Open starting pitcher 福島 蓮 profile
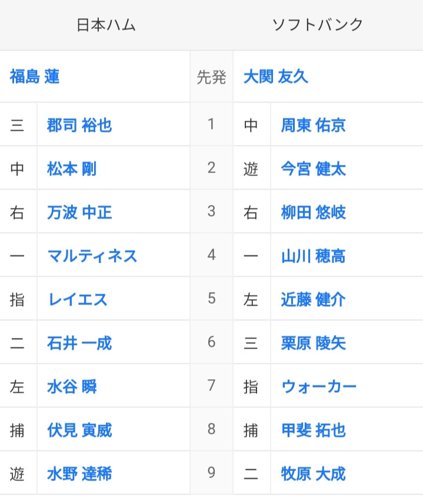This screenshot has height=504, width=423. tap(35, 77)
